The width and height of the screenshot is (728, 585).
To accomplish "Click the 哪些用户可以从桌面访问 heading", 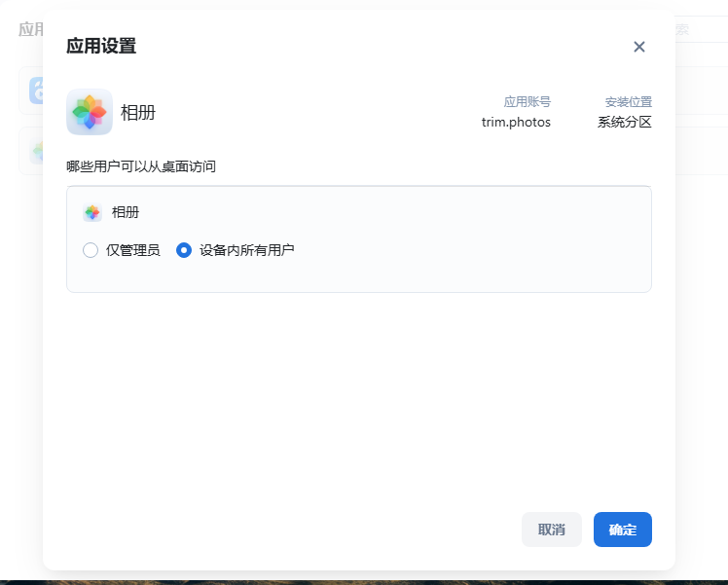I will tap(141, 166).
